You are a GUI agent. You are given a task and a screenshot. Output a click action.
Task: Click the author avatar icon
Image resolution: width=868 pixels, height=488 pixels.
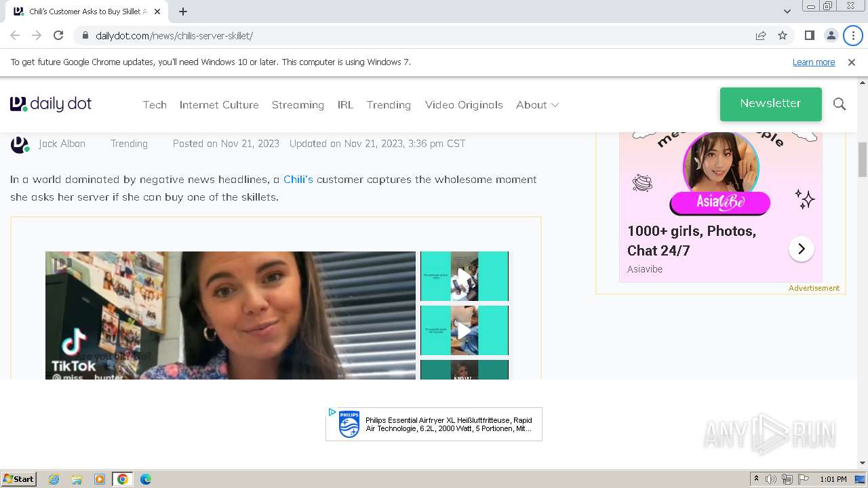click(x=20, y=144)
